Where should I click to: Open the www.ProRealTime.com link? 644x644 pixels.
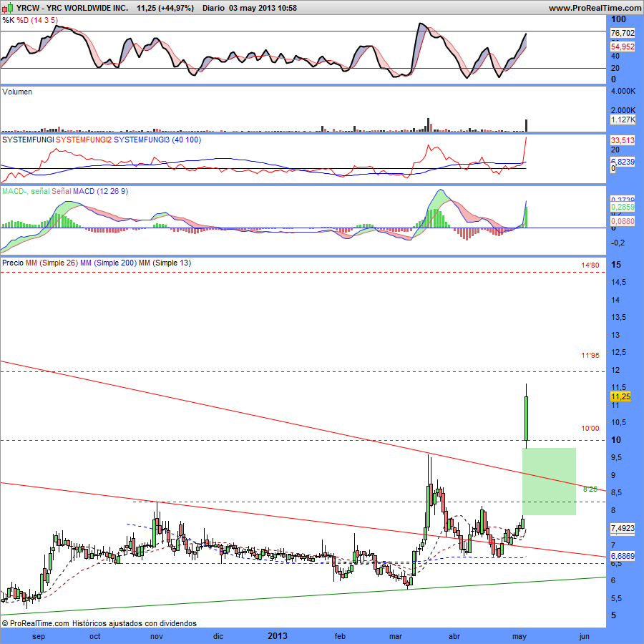click(x=595, y=8)
